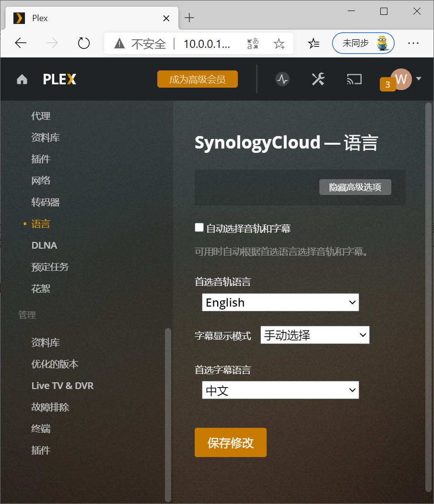Click 成为高级会员 button
This screenshot has height=504, width=434.
[198, 79]
